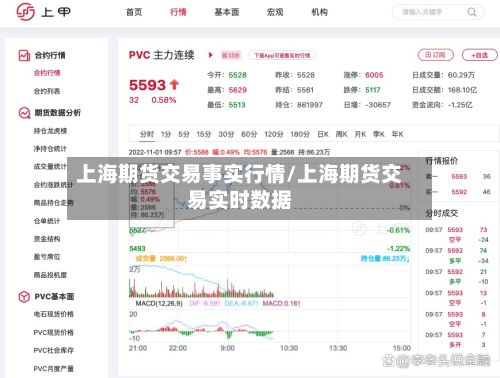500x378 pixels.
Task: Click the 22:00 time axis label
Action: point(178,348)
